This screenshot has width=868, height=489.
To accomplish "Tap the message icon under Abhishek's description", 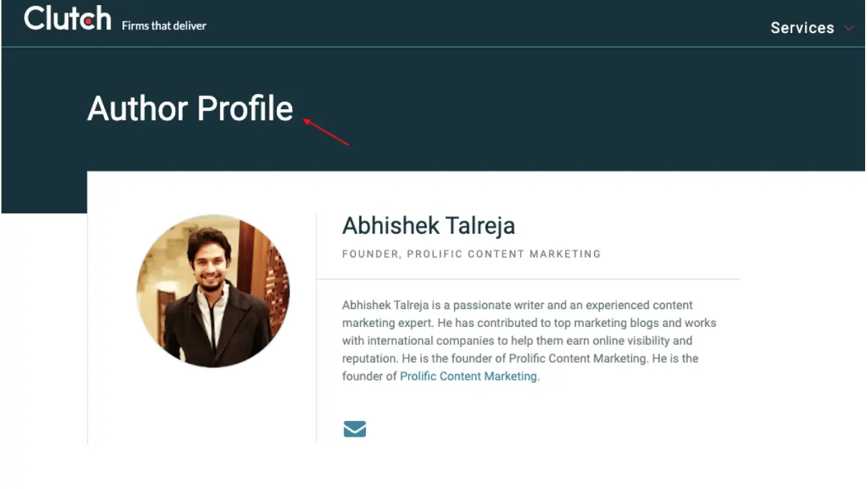I will (354, 428).
